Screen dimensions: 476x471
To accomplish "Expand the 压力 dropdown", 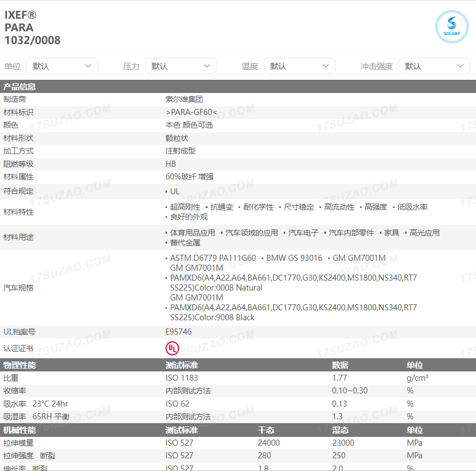I will point(181,66).
